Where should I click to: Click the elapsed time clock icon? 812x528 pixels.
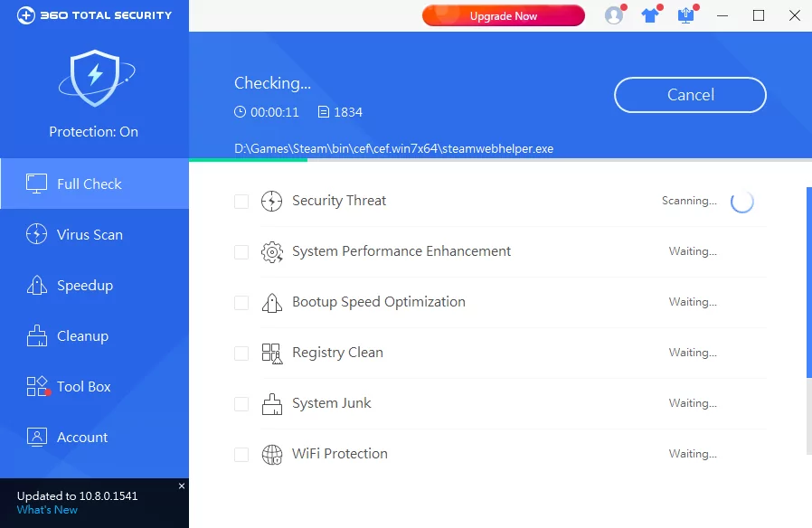240,112
